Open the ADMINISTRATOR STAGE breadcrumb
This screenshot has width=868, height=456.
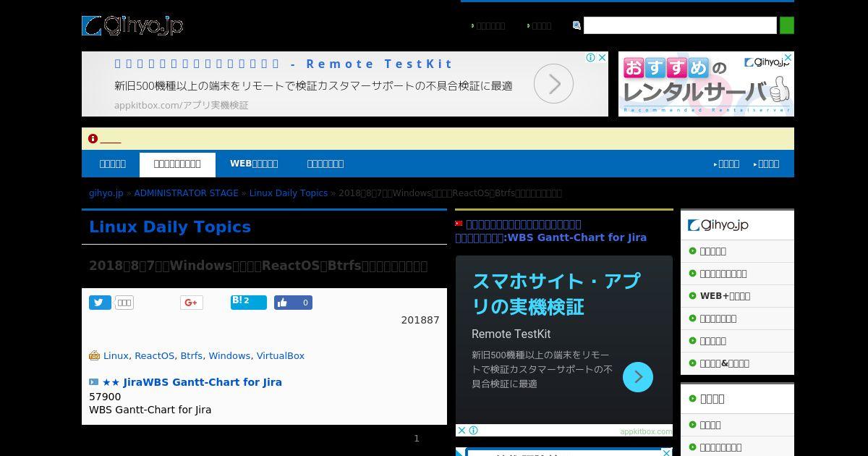pos(186,193)
